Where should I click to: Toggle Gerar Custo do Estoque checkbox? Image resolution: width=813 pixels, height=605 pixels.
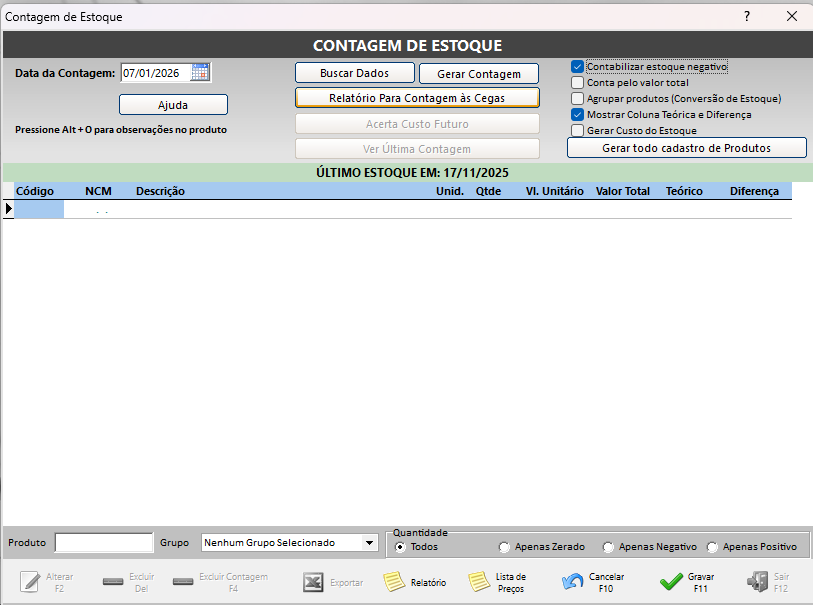click(577, 131)
